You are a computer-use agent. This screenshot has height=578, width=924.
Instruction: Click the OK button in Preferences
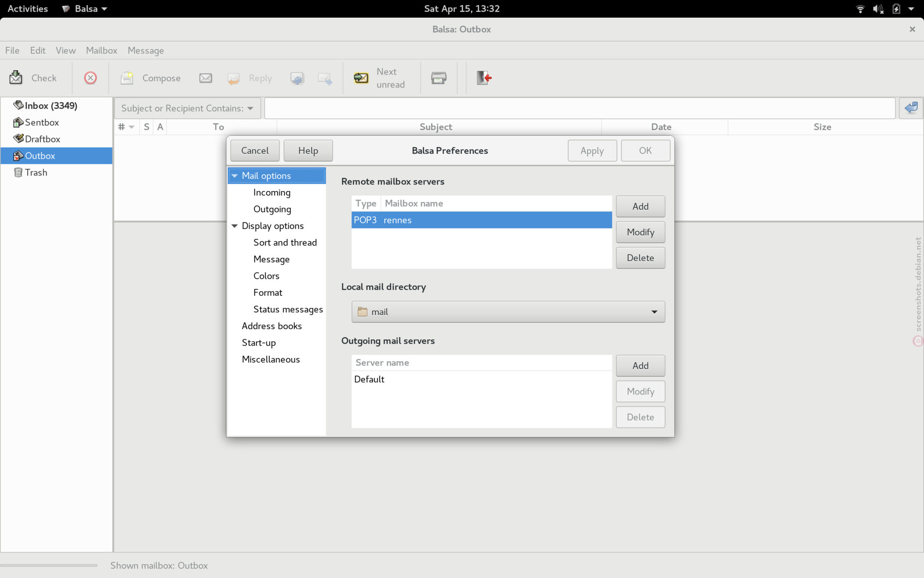[x=645, y=150]
